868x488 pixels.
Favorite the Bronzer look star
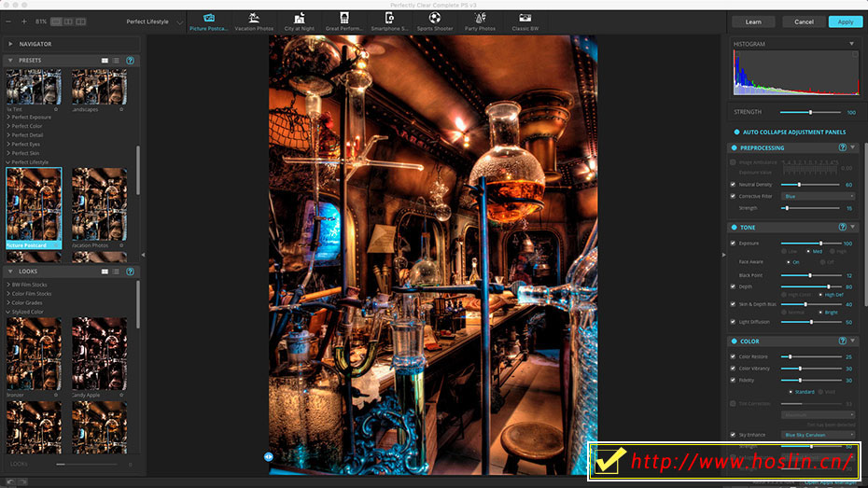[x=56, y=395]
